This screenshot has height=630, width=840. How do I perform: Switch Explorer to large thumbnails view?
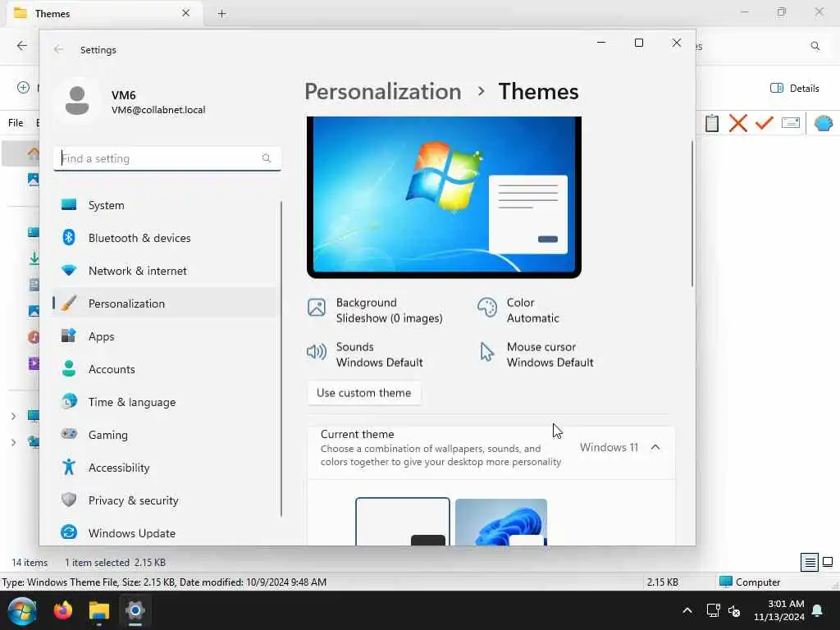pyautogui.click(x=828, y=562)
